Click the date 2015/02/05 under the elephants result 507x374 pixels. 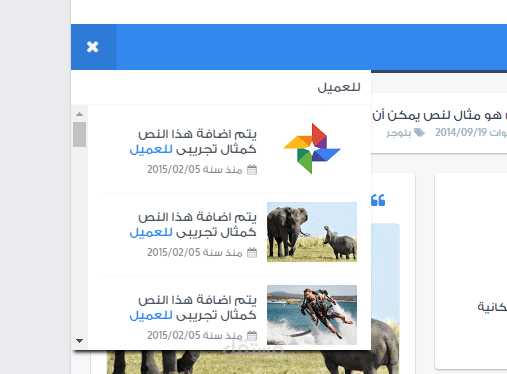pos(174,252)
